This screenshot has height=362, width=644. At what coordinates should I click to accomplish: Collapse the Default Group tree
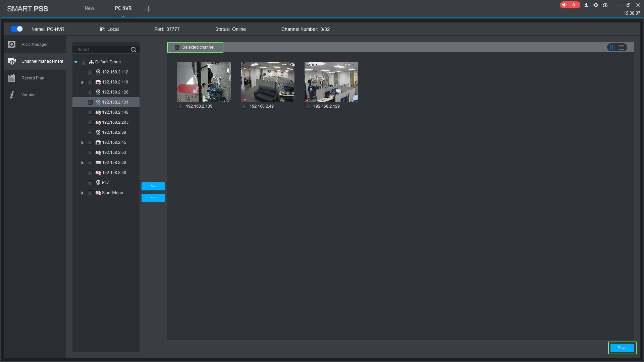76,62
